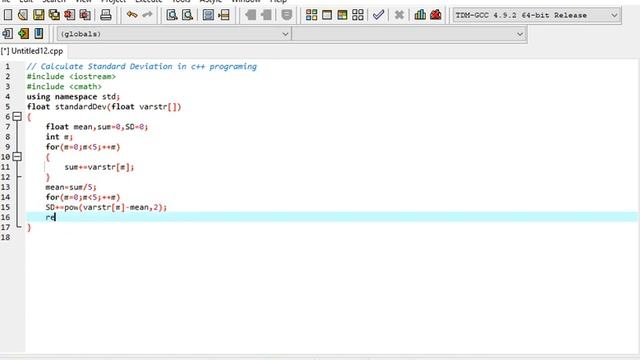Collapse the code fold at line 6
The height and width of the screenshot is (360, 640).
pyautogui.click(x=17, y=117)
